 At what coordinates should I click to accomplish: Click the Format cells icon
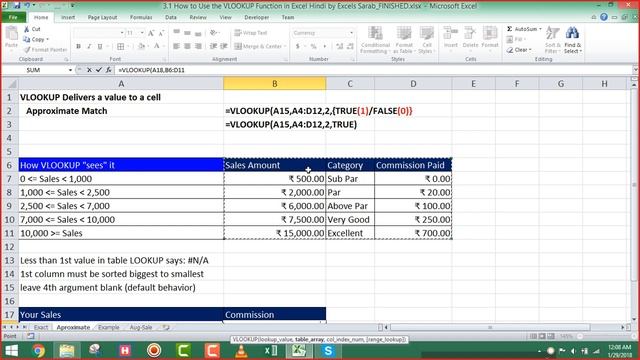point(490,33)
